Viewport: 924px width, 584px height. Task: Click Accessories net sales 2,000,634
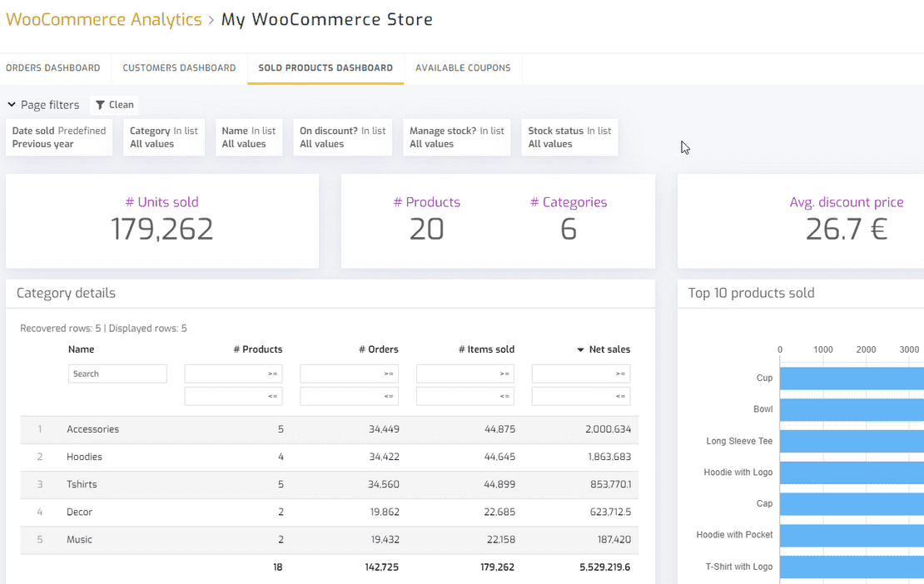pyautogui.click(x=609, y=430)
